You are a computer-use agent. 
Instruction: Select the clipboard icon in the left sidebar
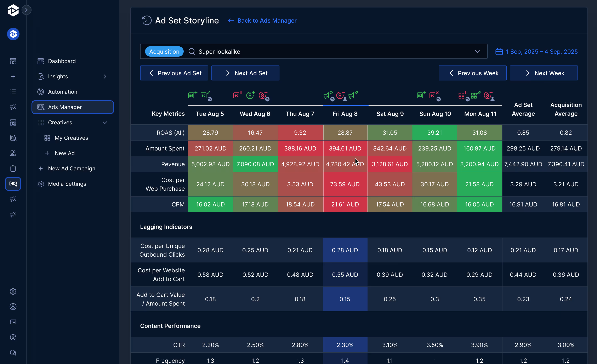(x=13, y=168)
